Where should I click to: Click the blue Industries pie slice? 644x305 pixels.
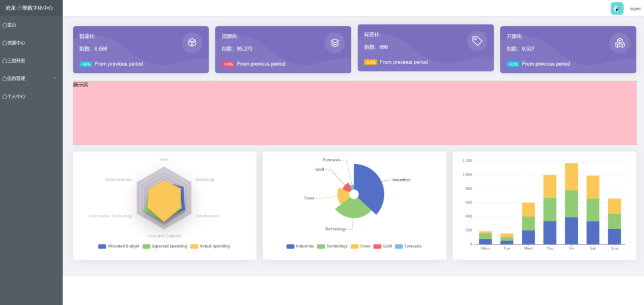coord(370,187)
